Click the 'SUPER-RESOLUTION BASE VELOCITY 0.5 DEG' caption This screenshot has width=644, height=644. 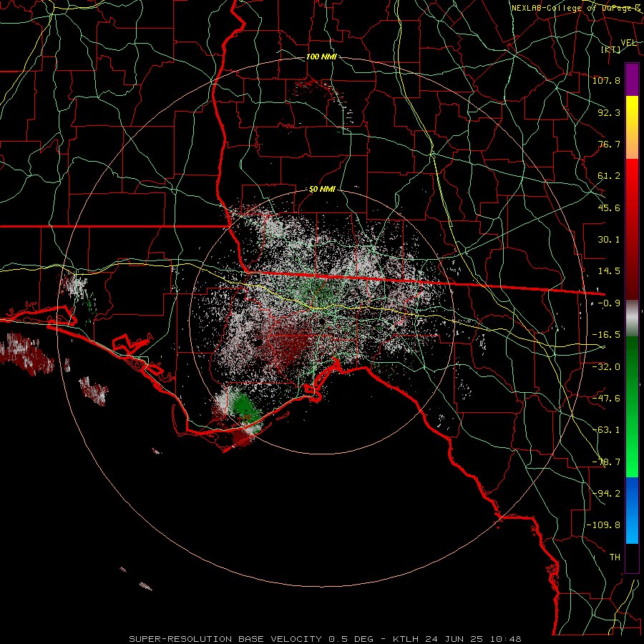coord(251,639)
